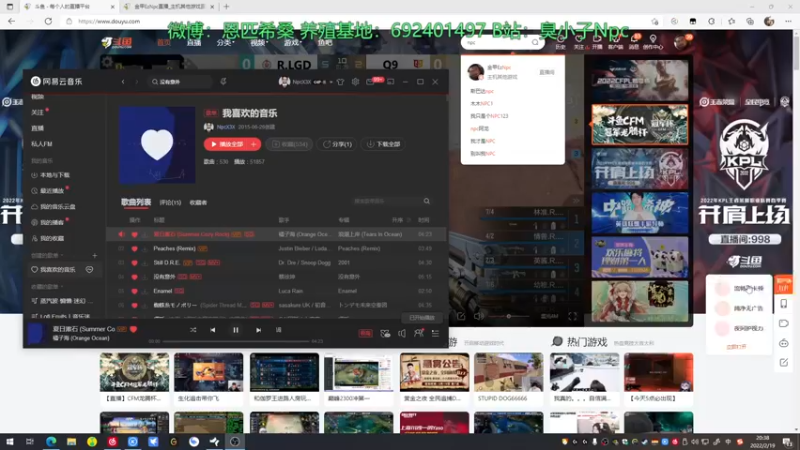The height and width of the screenshot is (450, 800).
Task: Enter fullscreen on the Douyu video player
Action: 572,316
